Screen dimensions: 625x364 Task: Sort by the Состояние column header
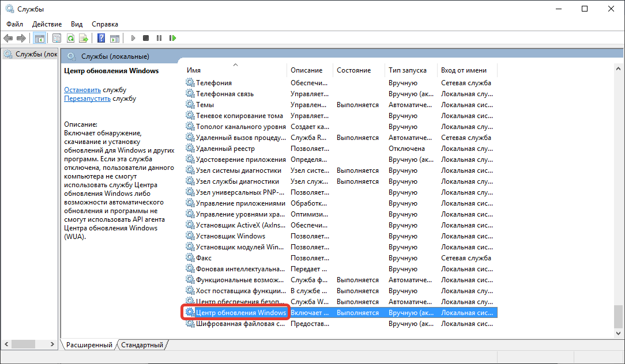click(353, 70)
